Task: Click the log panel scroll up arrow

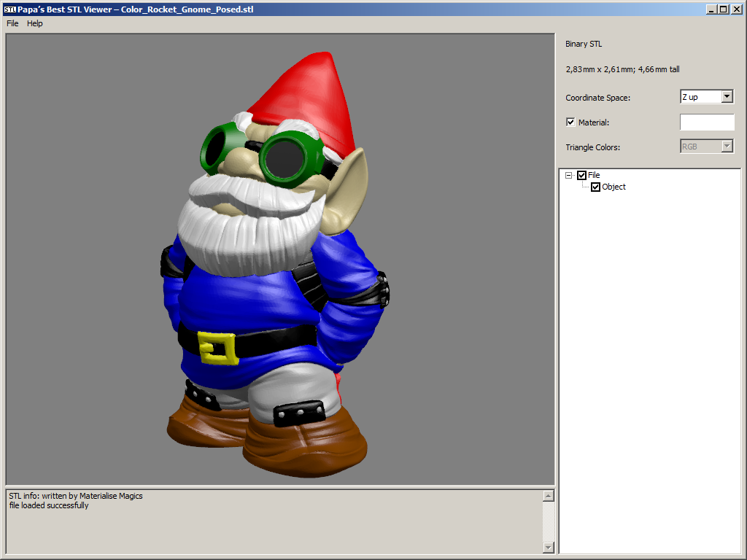Action: [549, 496]
